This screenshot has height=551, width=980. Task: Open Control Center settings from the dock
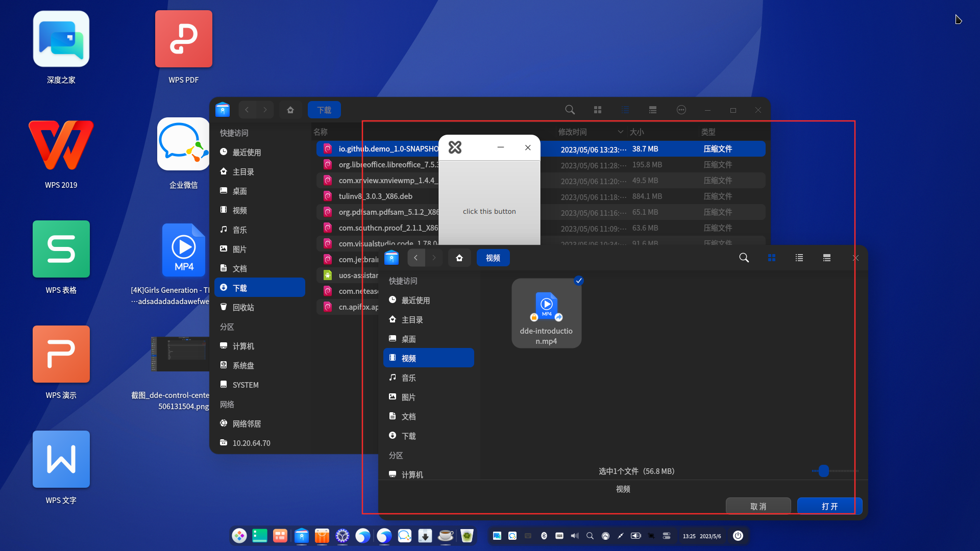(342, 536)
